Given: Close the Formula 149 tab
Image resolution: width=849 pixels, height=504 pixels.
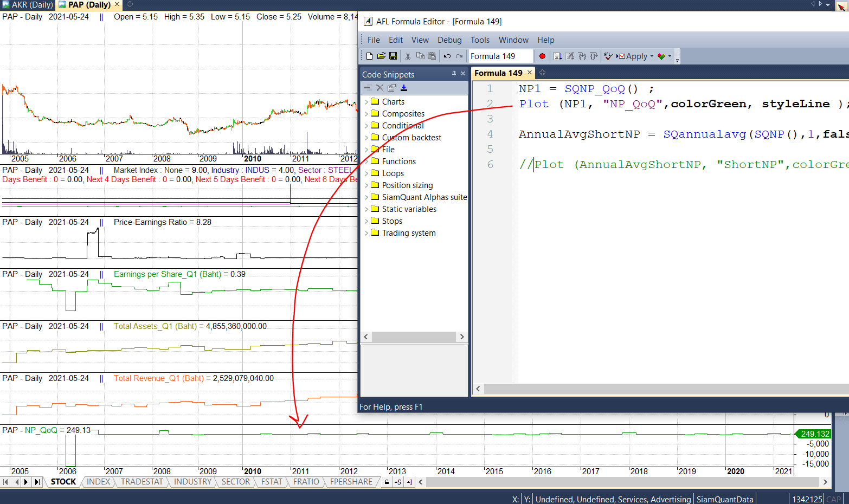Looking at the screenshot, I should point(530,73).
